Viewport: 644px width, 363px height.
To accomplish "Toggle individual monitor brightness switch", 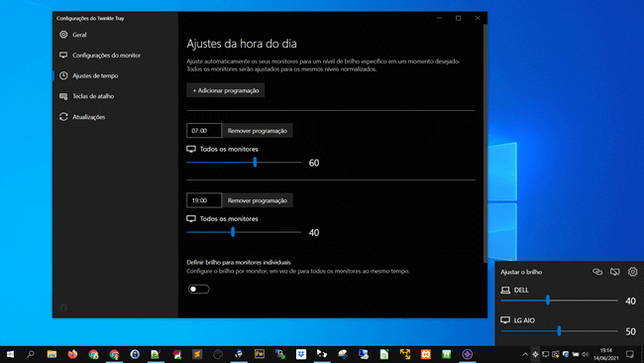I will (x=199, y=289).
